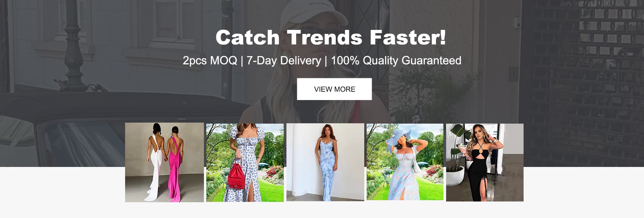The width and height of the screenshot is (644, 218).
Task: Open the floral dress with red backpack photo
Action: [245, 163]
